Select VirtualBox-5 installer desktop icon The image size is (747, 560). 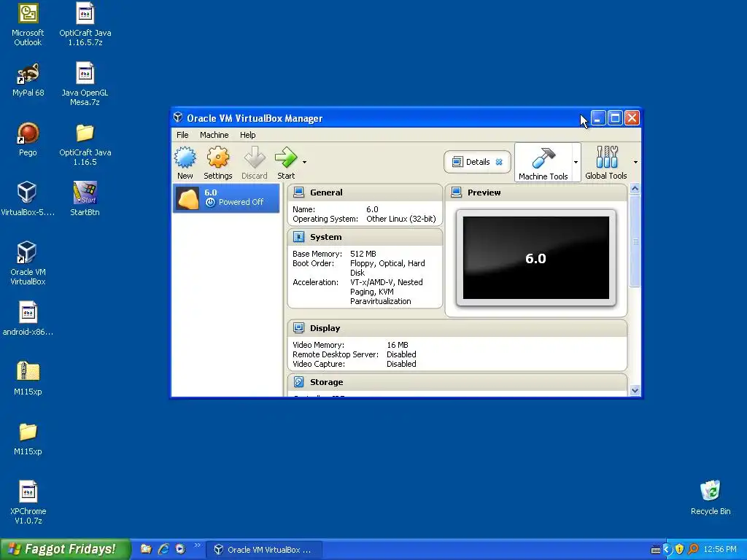click(x=28, y=200)
